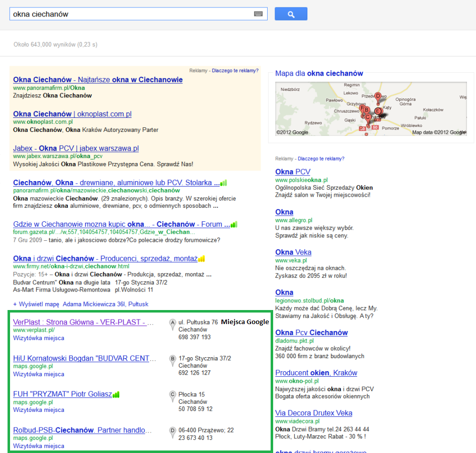
Task: Expand + Wyświetl mapę link
Action: click(x=36, y=304)
